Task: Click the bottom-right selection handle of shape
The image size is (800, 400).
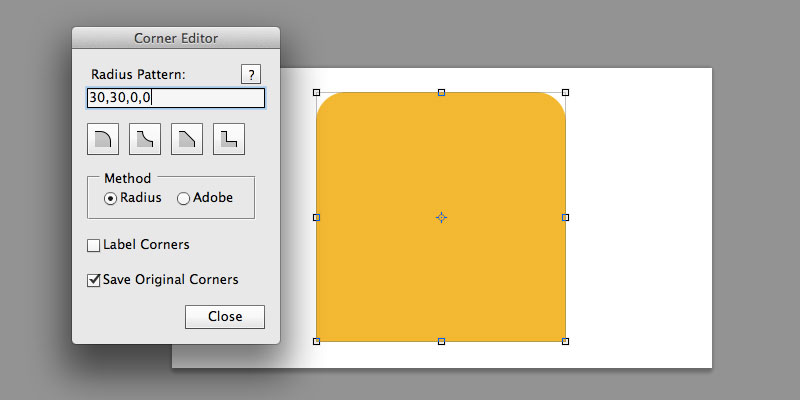Action: pyautogui.click(x=565, y=341)
